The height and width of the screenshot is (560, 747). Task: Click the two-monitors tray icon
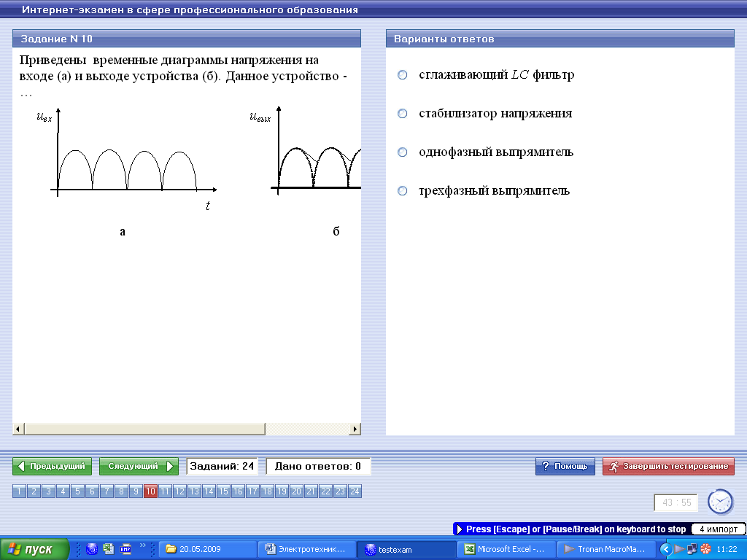click(x=693, y=550)
